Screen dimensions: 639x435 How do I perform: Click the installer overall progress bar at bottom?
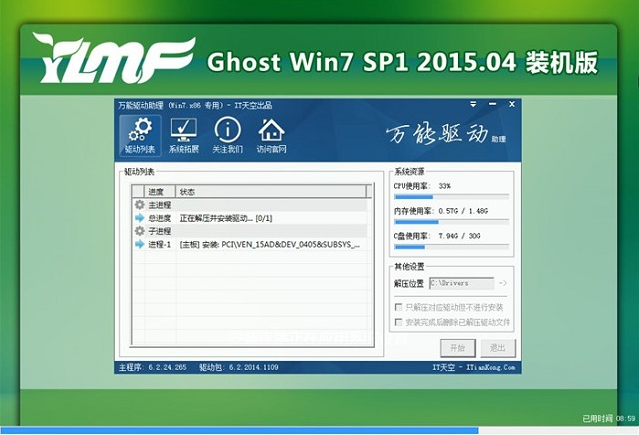tap(320, 430)
